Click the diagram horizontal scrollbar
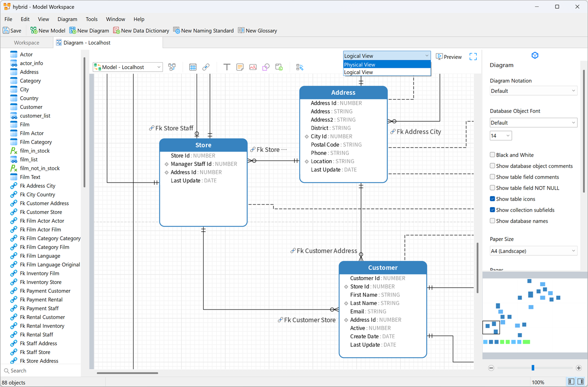This screenshot has height=387, width=588. [x=128, y=373]
